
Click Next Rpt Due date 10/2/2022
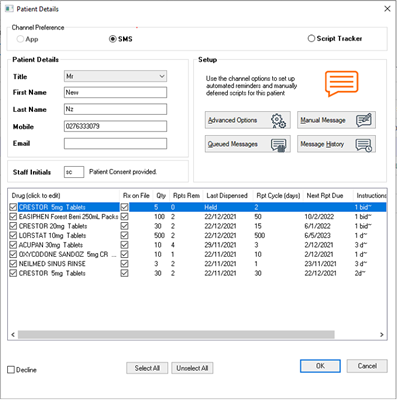pos(319,217)
